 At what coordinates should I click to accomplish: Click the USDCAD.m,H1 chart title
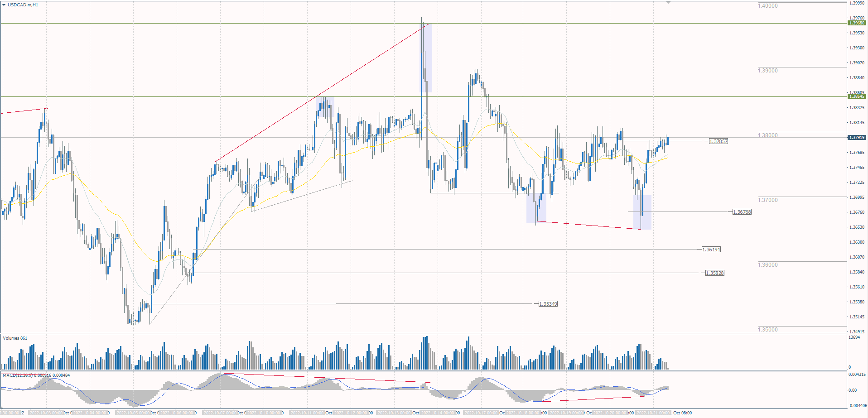click(23, 5)
